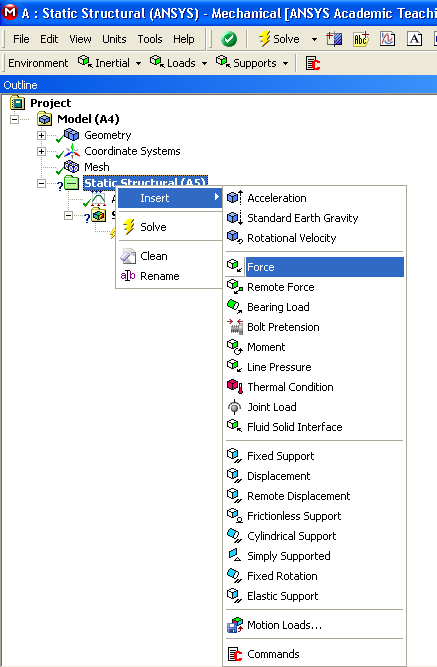Collapse the Model (A4) tree node
This screenshot has height=667, width=437.
tap(14, 119)
